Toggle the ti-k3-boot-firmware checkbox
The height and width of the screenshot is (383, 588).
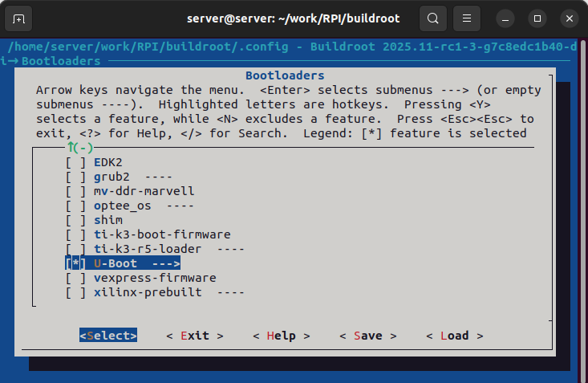point(75,234)
